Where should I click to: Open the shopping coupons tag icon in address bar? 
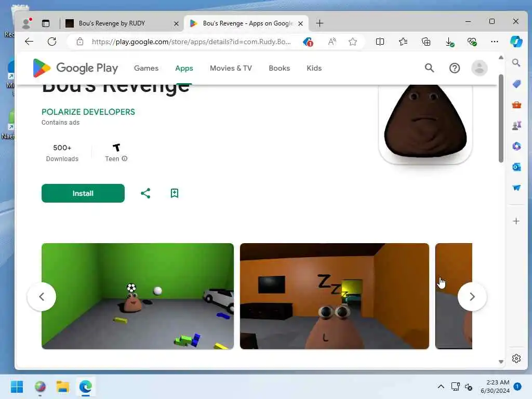[x=308, y=42]
